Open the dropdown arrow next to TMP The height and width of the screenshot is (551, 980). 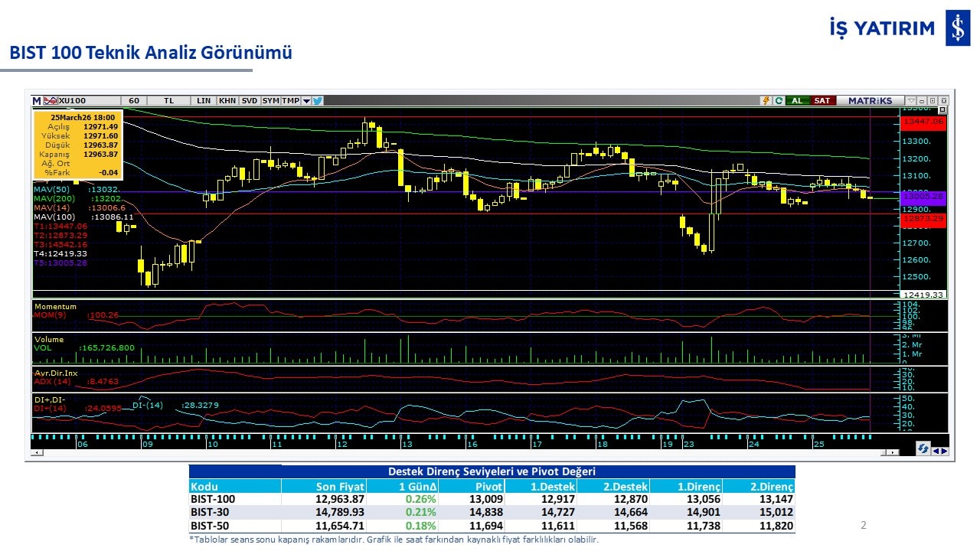(x=306, y=100)
